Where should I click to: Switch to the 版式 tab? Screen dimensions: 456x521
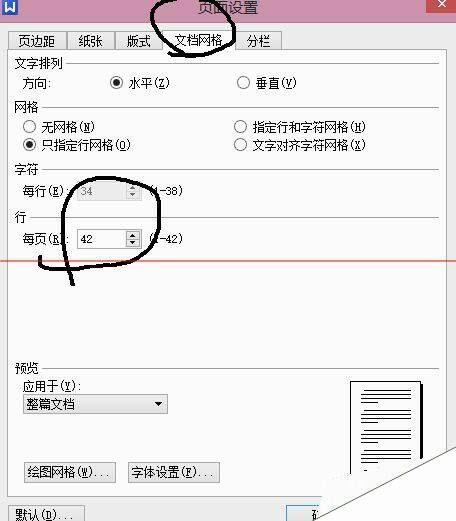point(139,41)
